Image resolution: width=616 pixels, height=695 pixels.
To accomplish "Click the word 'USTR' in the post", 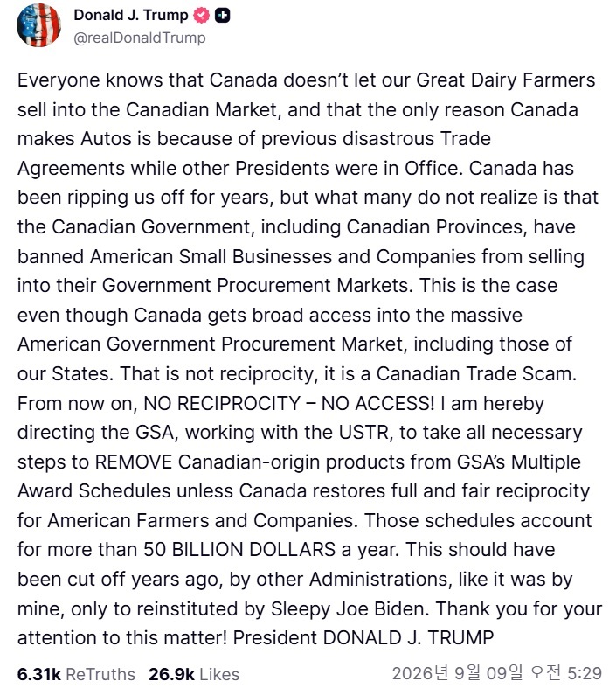I will [363, 432].
